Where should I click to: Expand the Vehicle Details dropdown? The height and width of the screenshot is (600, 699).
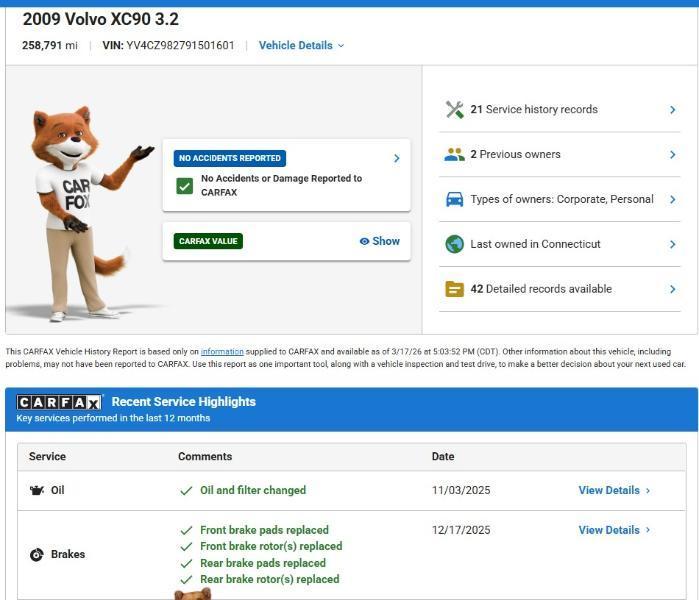coord(301,46)
